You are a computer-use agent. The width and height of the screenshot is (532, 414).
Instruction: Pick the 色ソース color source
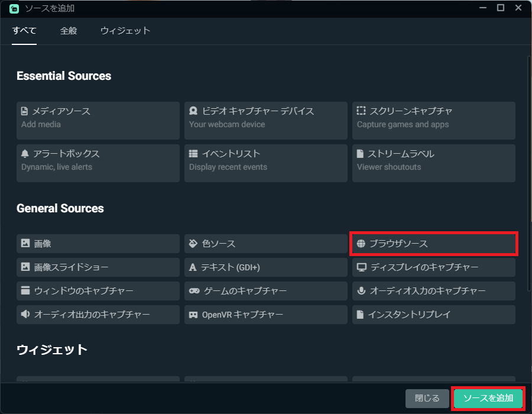point(265,244)
